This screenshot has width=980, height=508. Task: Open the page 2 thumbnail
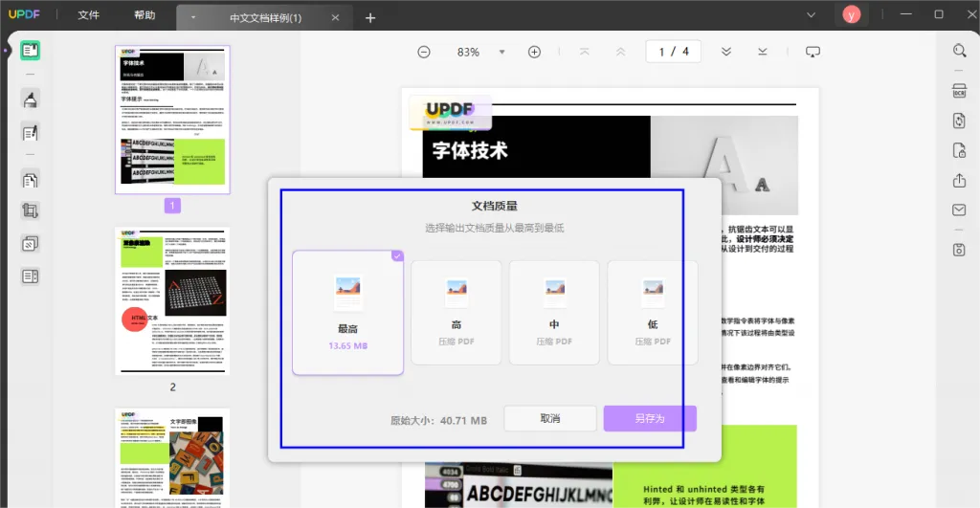click(172, 301)
